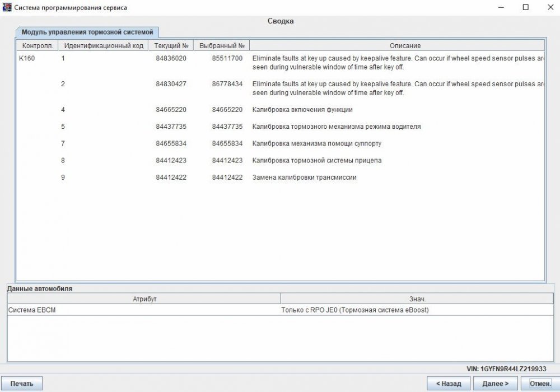Select the K160 controller cell
Viewport: 560px width, 392px height.
(x=27, y=58)
